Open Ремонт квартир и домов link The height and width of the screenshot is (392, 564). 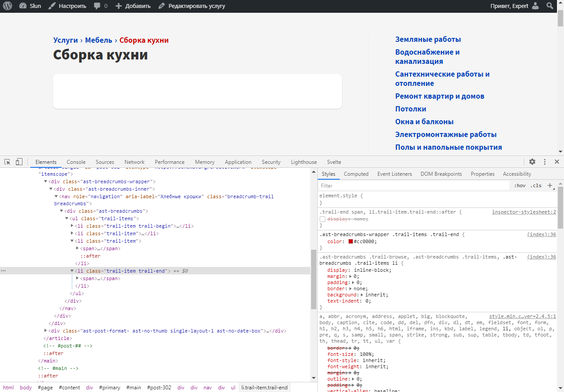(440, 96)
